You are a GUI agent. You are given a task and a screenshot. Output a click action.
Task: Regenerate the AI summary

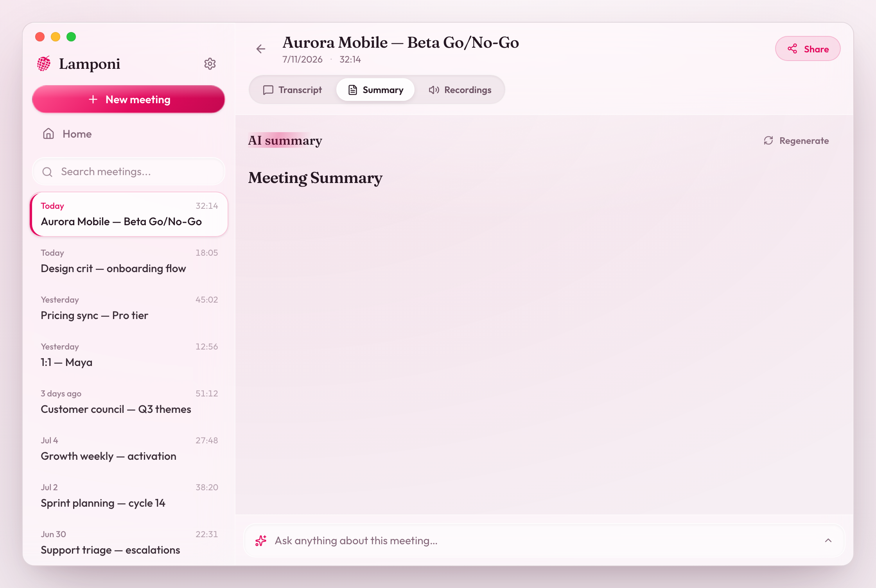[796, 141]
